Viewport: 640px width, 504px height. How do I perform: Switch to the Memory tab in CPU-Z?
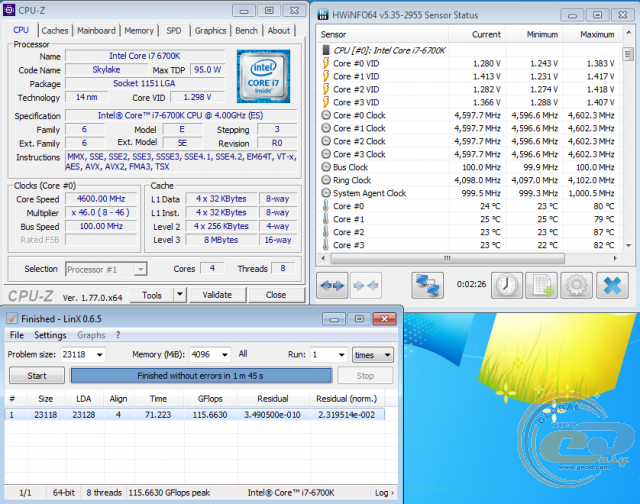139,31
